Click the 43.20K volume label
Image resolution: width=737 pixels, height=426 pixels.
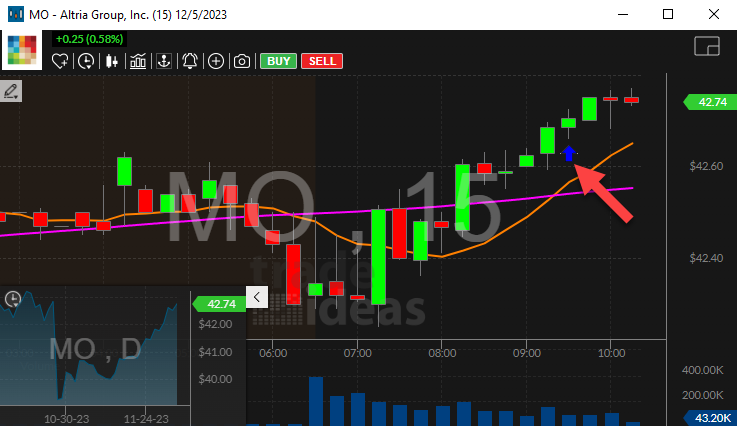pyautogui.click(x=711, y=418)
